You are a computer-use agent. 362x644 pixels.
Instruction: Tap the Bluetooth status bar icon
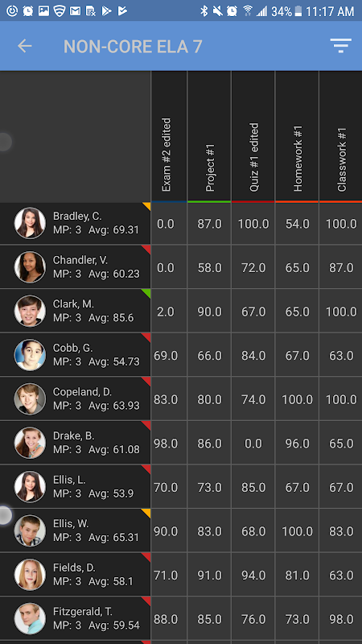(x=204, y=10)
